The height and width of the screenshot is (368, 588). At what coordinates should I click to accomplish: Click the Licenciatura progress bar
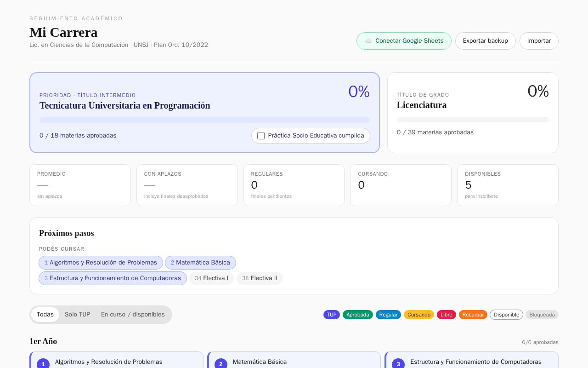pos(473,120)
